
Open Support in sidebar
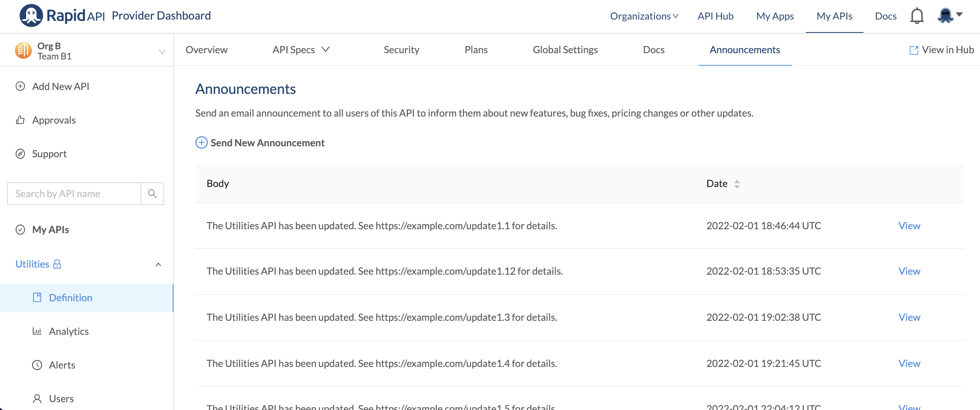(x=49, y=154)
